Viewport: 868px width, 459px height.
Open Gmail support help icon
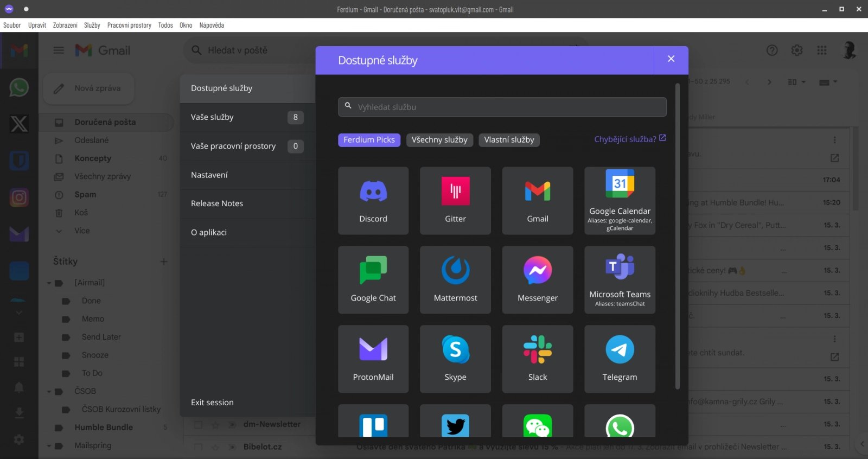click(772, 50)
